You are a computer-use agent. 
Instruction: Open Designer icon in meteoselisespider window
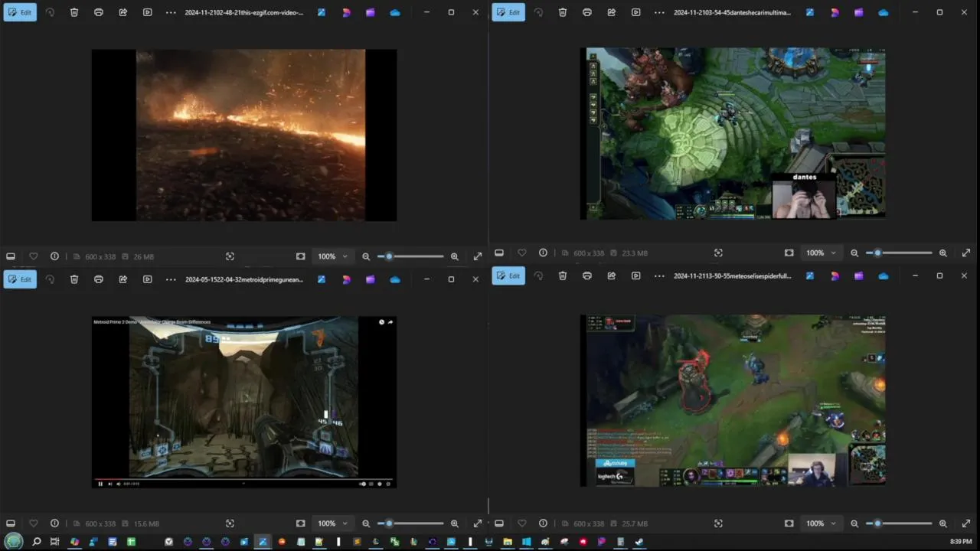click(x=835, y=275)
